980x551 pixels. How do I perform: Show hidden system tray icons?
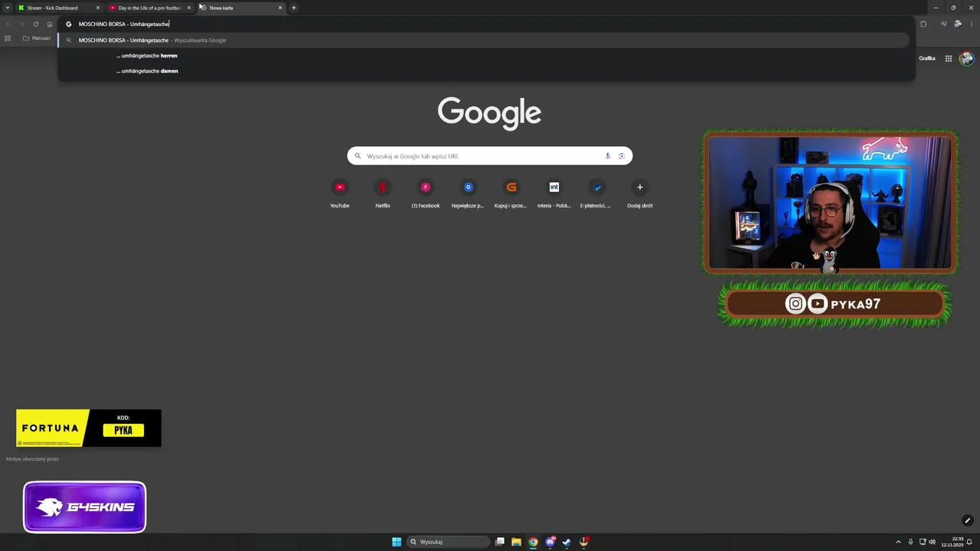pyautogui.click(x=898, y=542)
